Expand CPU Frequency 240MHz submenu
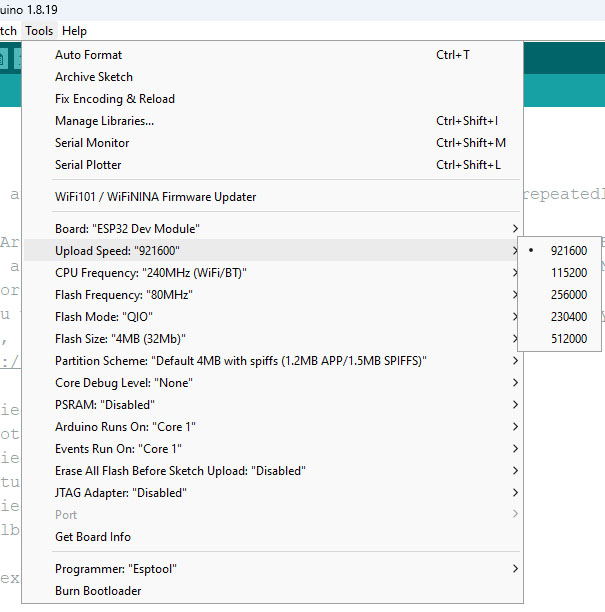 (x=150, y=273)
